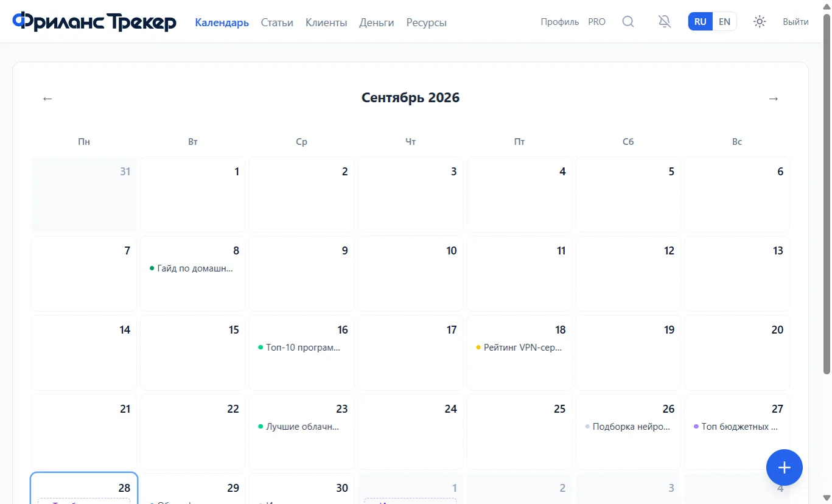Select the September 12 day cell
The height and width of the screenshot is (504, 832).
[628, 274]
